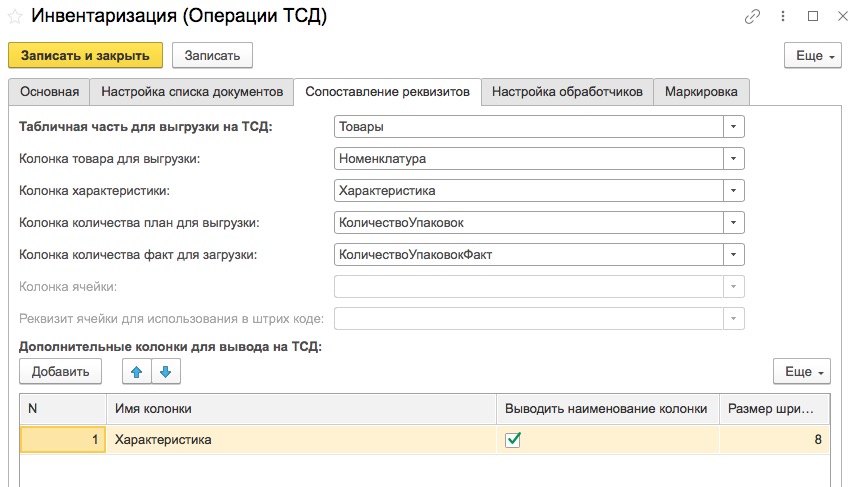Go to the Настройка обработчиков tab

tap(567, 92)
